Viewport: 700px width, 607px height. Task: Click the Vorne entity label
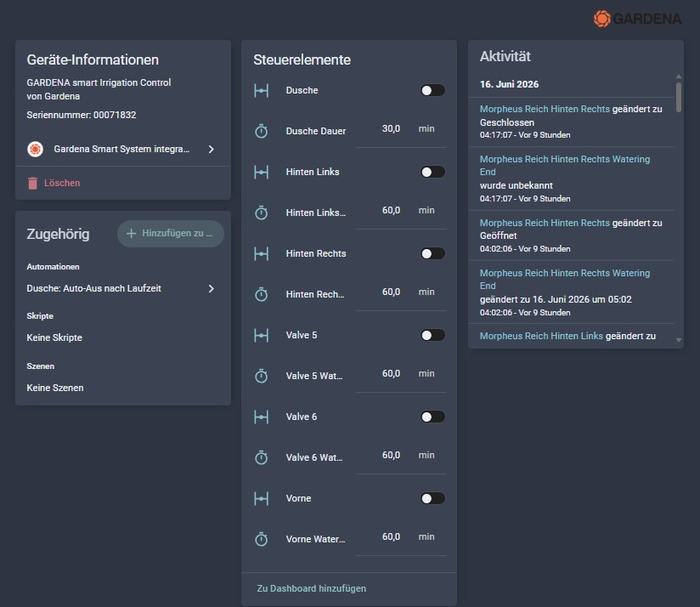(298, 498)
